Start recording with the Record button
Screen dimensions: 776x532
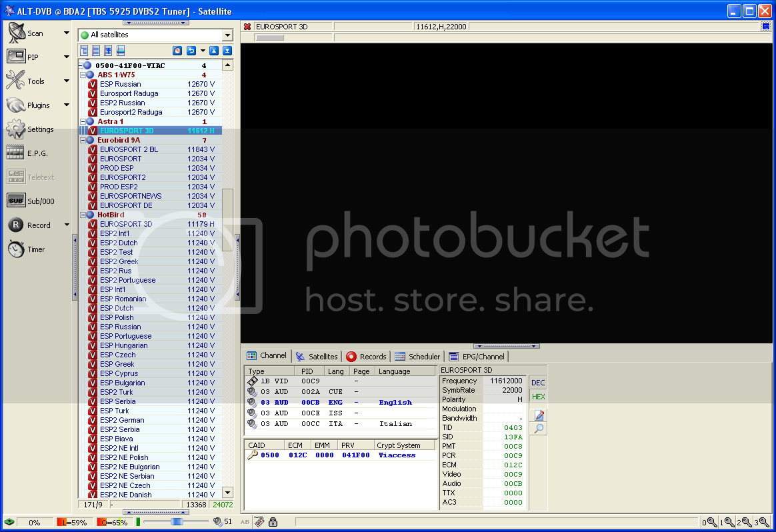(x=30, y=225)
